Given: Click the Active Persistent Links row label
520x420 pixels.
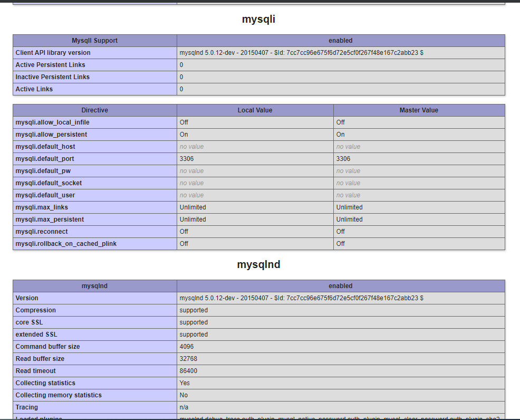Looking at the screenshot, I should pyautogui.click(x=50, y=64).
